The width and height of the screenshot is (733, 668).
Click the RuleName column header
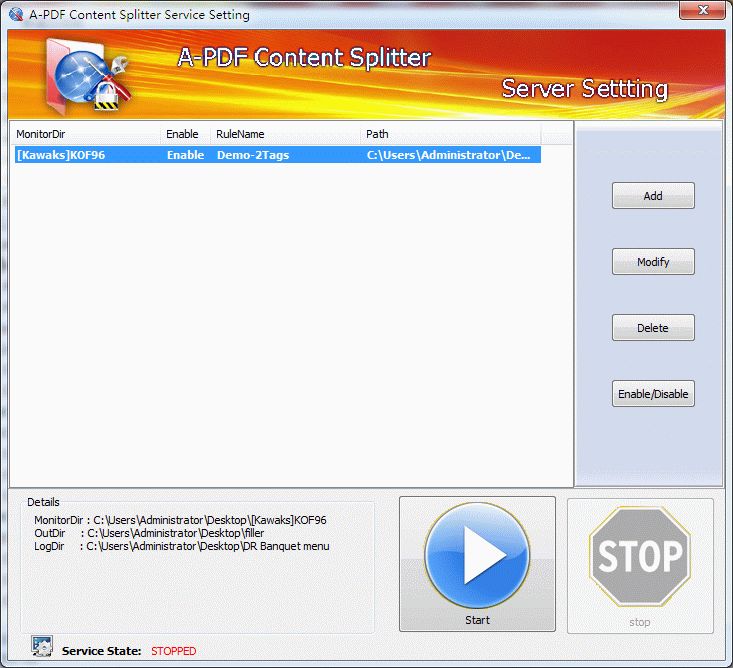(285, 134)
